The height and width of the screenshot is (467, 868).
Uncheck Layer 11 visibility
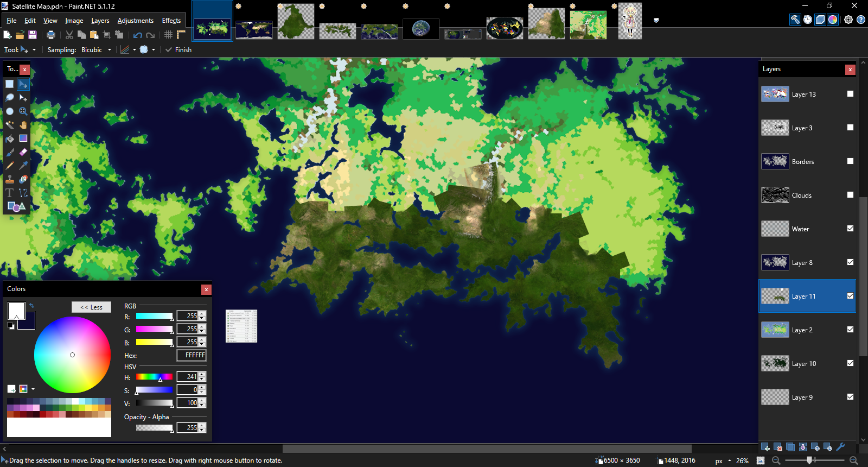click(x=850, y=296)
